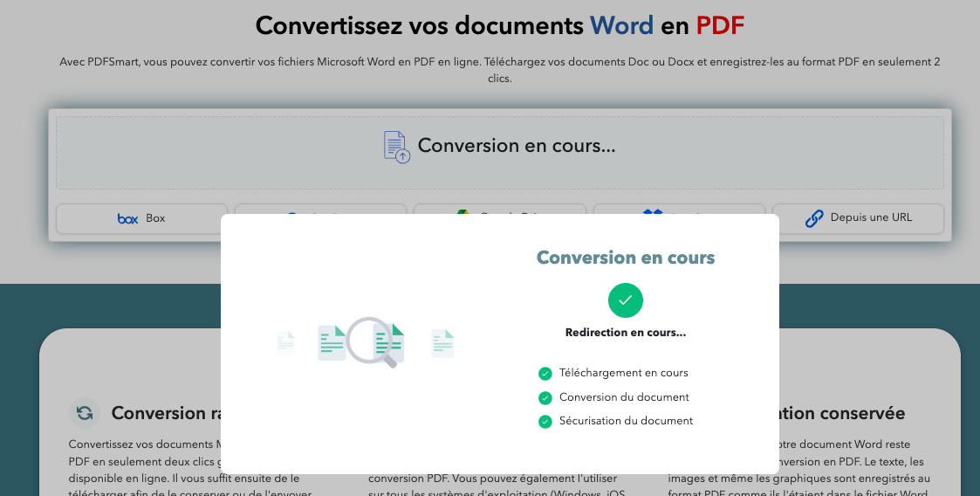Click the checkmark beside Sécurisation du document
980x496 pixels.
[x=545, y=422]
